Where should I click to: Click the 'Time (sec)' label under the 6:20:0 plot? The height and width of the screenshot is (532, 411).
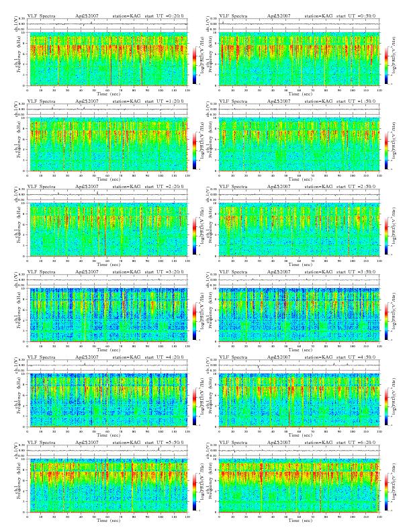pyautogui.click(x=300, y=520)
